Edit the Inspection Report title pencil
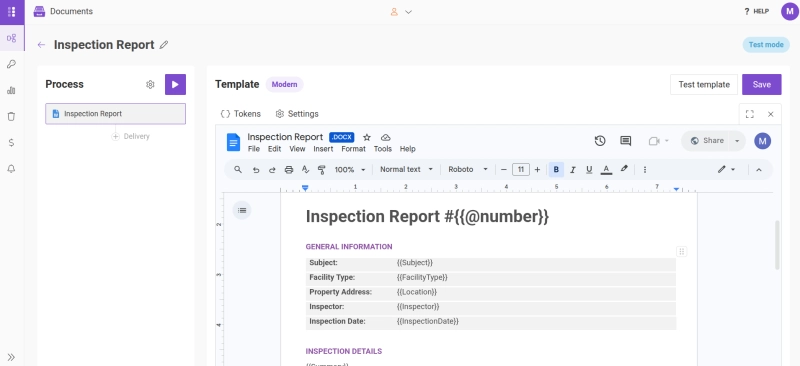This screenshot has height=366, width=800. [x=164, y=45]
